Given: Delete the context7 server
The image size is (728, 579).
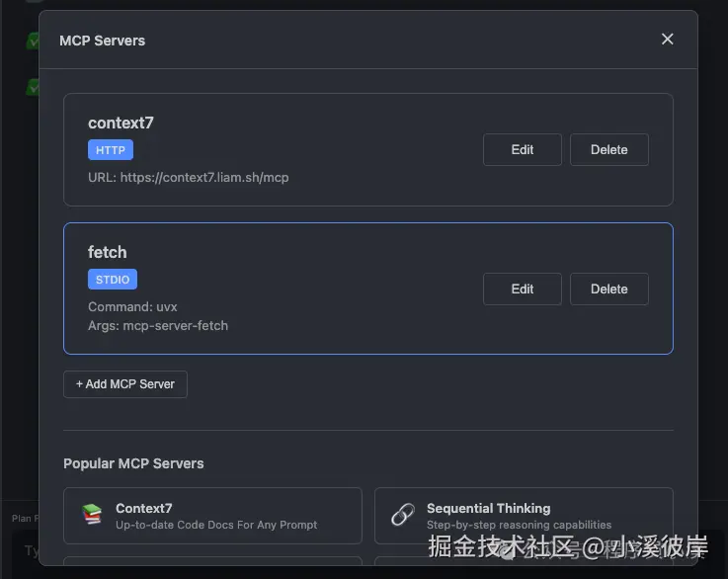Looking at the screenshot, I should tap(609, 149).
